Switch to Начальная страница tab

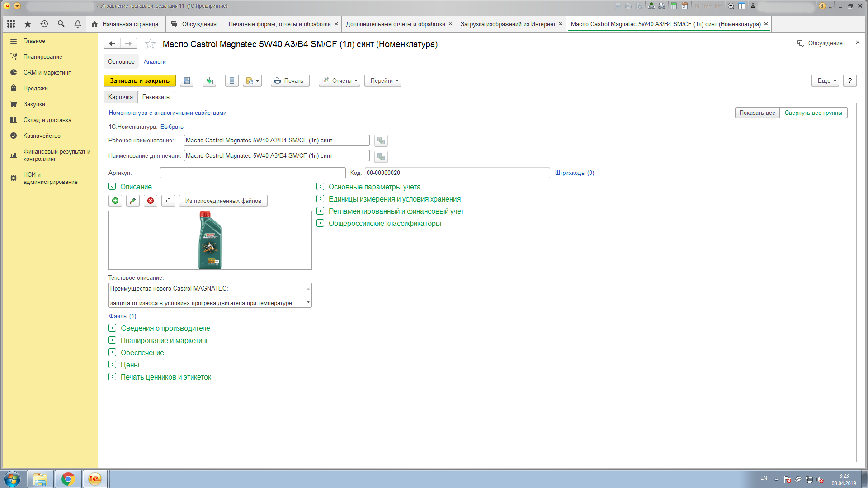pos(125,24)
